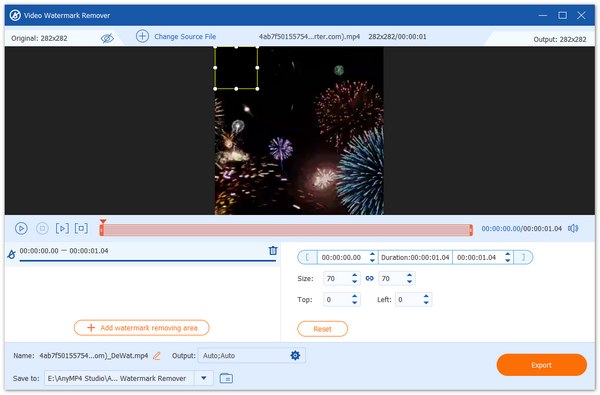The image size is (600, 395).
Task: Play the video preview
Action: click(x=21, y=229)
